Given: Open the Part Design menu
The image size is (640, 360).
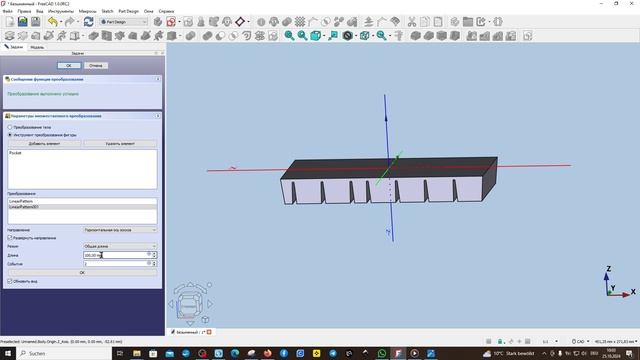Looking at the screenshot, I should 129,11.
